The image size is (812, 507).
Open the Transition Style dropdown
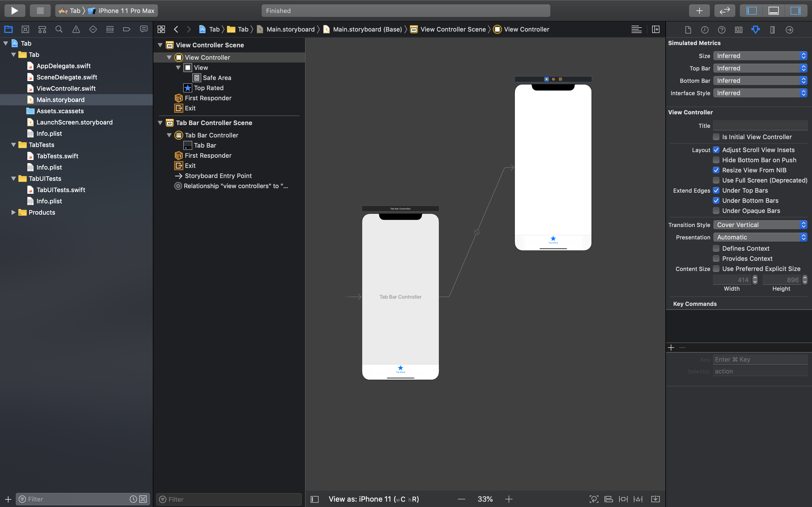760,225
